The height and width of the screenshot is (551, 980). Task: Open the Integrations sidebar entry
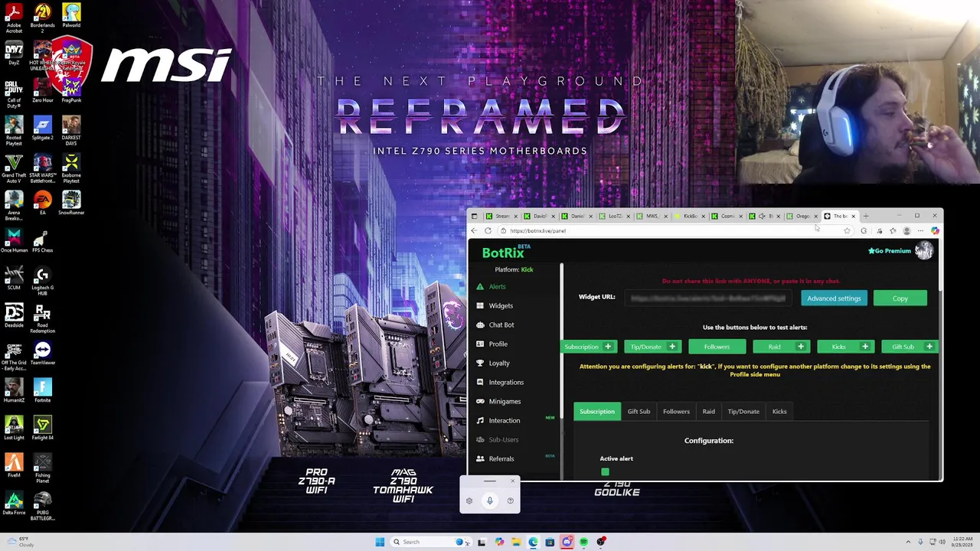506,382
